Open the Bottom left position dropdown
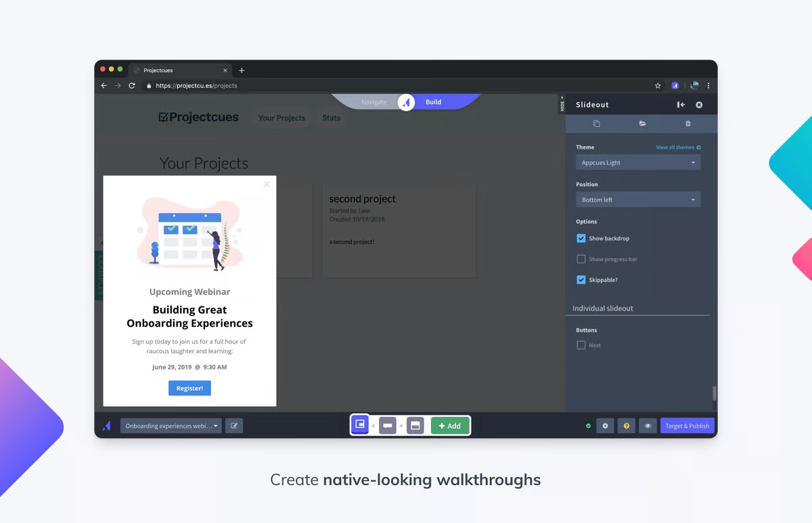Image resolution: width=812 pixels, height=523 pixels. point(637,199)
